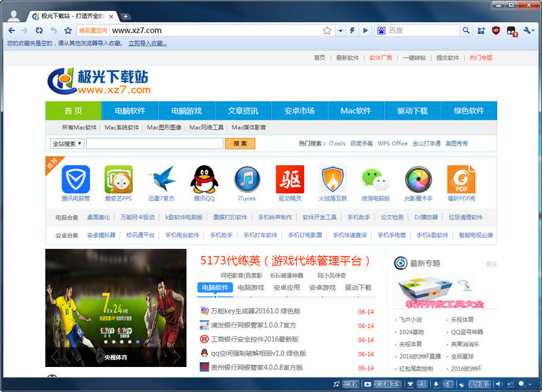Click the undo closed-tab arrow icon

[x=54, y=30]
